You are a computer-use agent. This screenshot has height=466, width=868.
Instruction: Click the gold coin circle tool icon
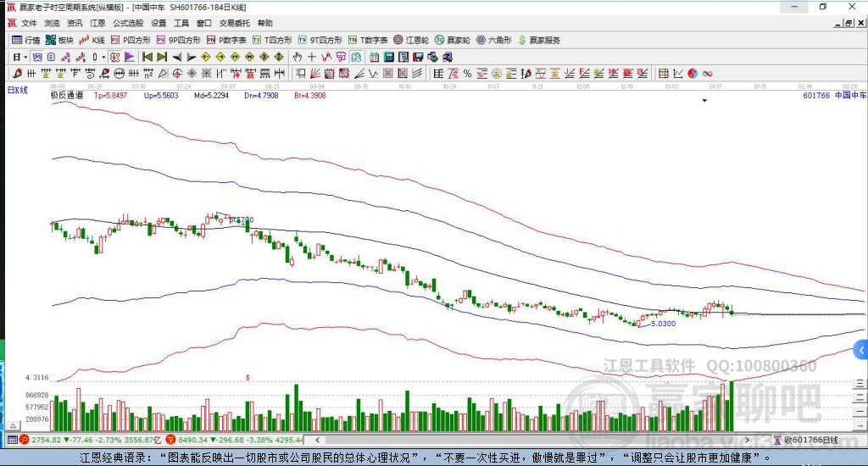click(x=497, y=74)
